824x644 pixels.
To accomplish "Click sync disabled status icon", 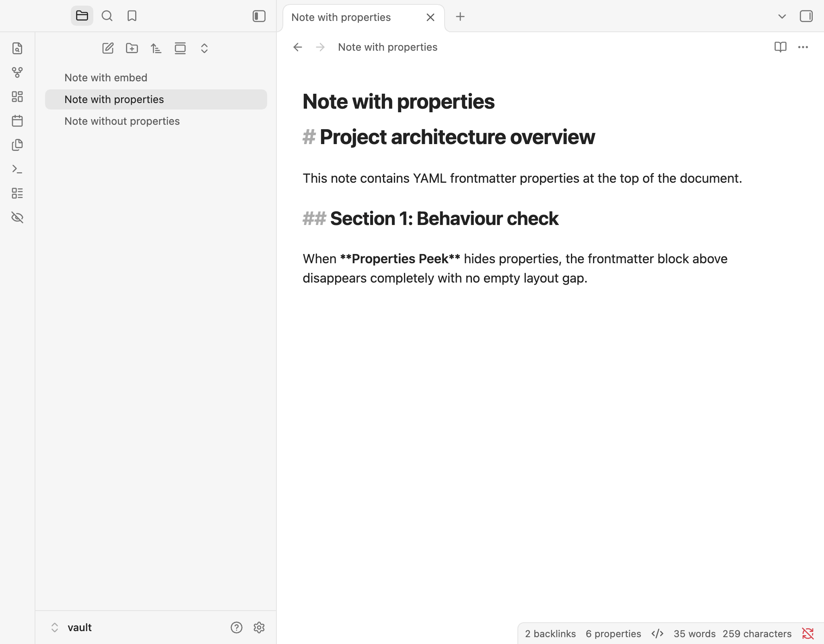I will pos(808,634).
